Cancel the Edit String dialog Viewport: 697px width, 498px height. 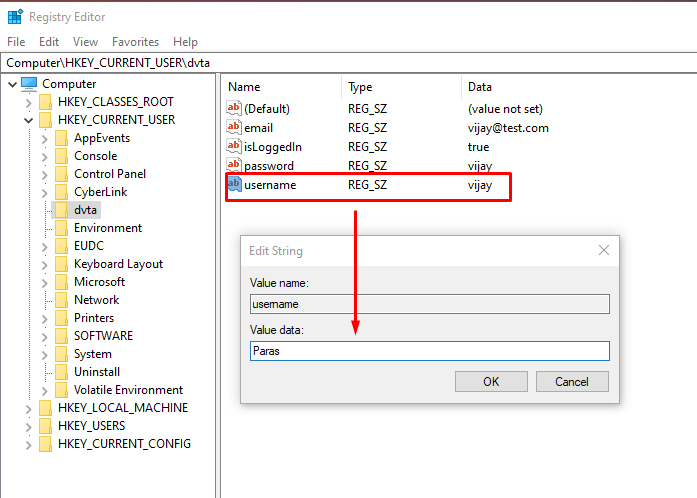coord(572,382)
